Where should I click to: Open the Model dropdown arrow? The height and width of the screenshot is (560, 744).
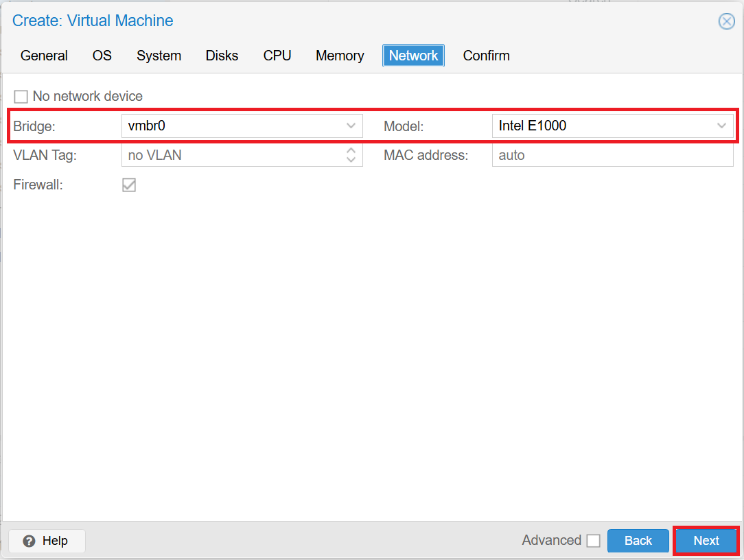pyautogui.click(x=721, y=126)
